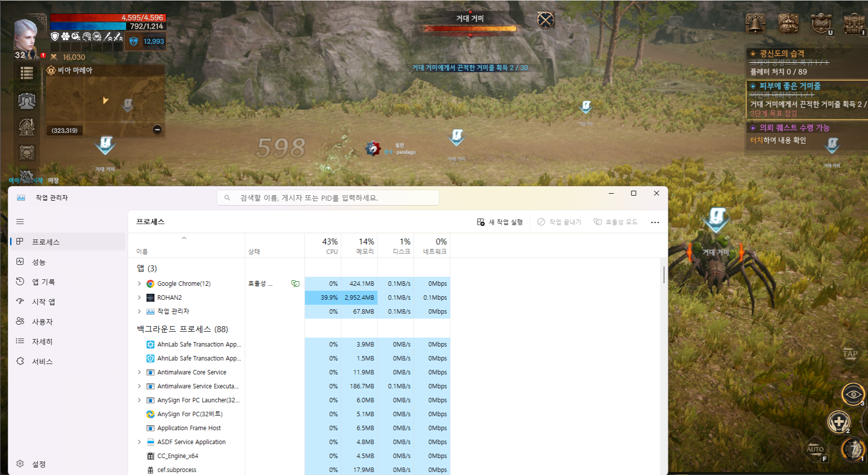
Task: Open the helmeted character icon in left game sidebar
Action: click(27, 101)
